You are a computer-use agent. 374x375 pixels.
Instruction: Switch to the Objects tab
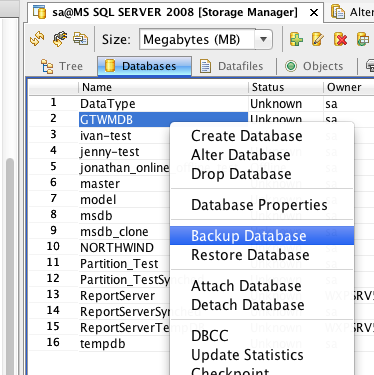314,66
